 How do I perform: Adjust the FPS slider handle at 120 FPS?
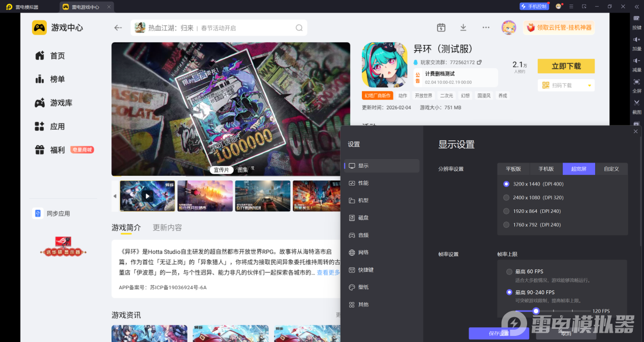(536, 311)
